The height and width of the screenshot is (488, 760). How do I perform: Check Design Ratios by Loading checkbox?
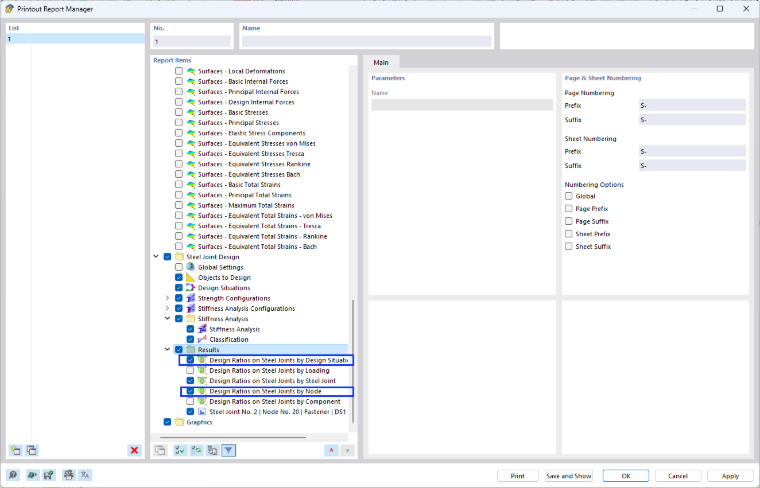(190, 370)
